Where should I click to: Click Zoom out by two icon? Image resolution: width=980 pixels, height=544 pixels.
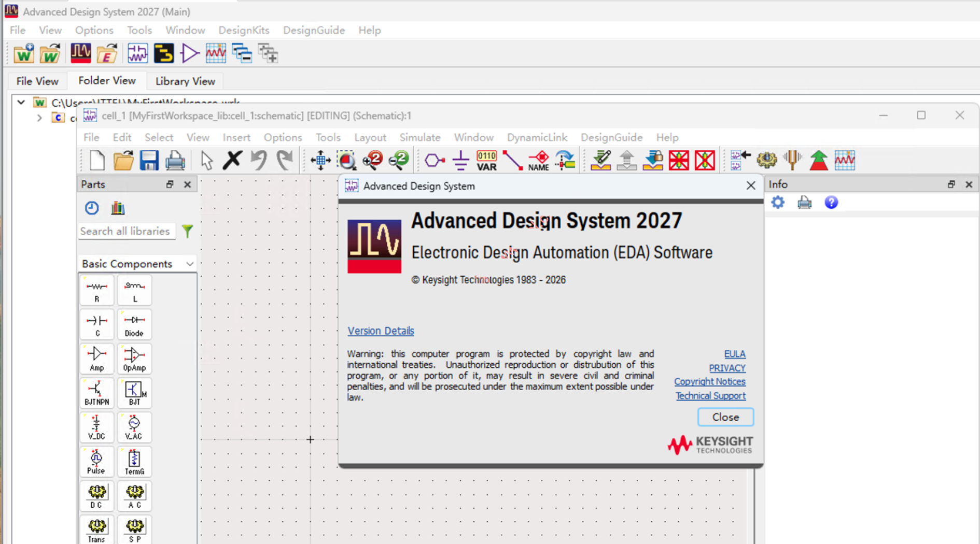pyautogui.click(x=399, y=160)
